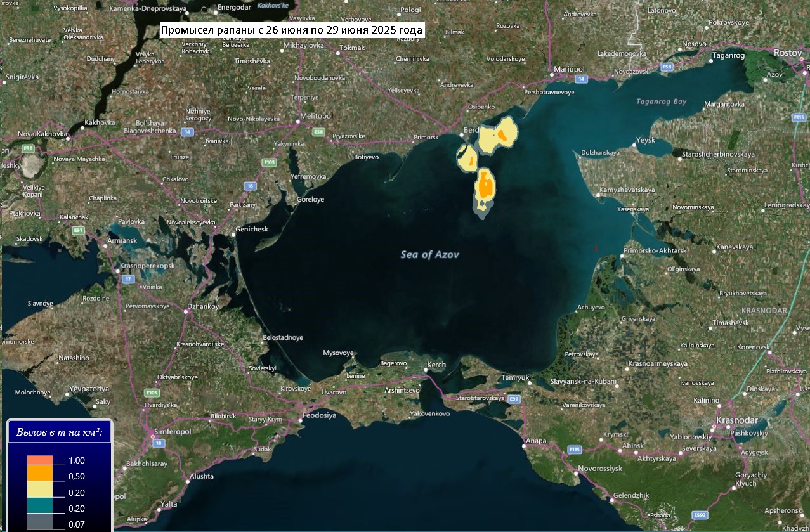Screen dimensions: 810x532
Task: Click road shield E115 near Leningradskaya
Action: click(799, 117)
